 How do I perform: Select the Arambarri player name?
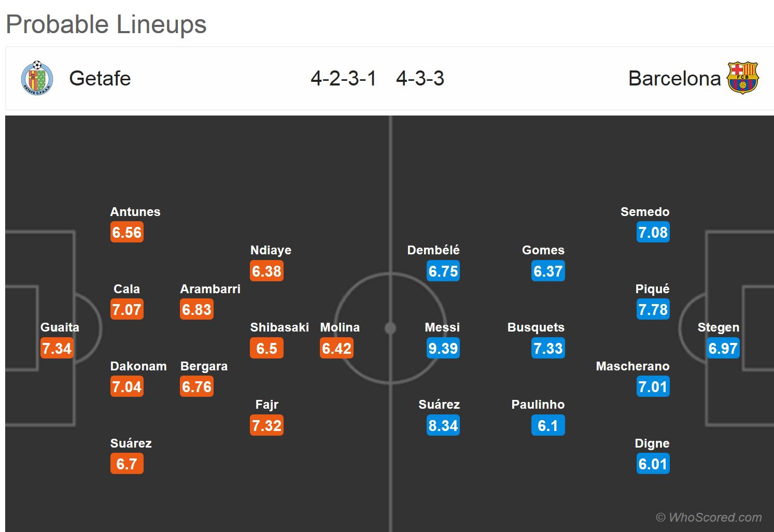click(210, 289)
